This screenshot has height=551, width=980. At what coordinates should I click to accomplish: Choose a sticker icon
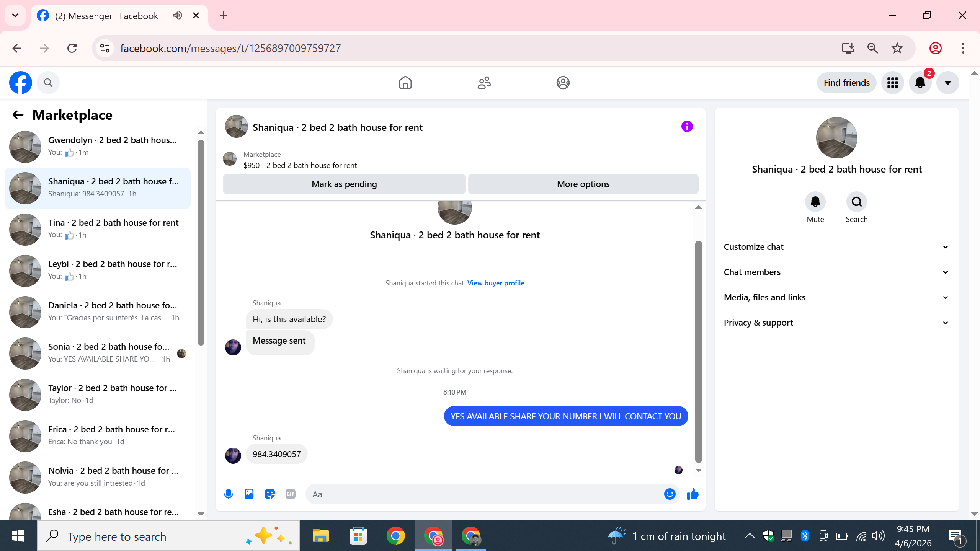point(270,494)
